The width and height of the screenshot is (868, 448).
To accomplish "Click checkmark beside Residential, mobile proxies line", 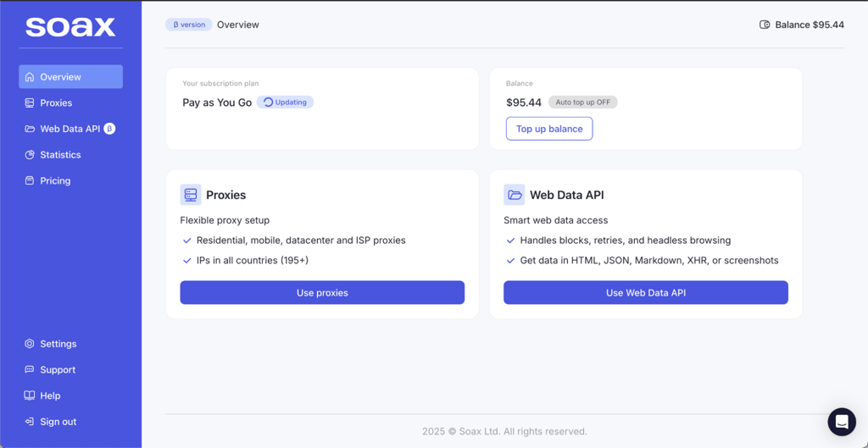I will click(x=186, y=241).
